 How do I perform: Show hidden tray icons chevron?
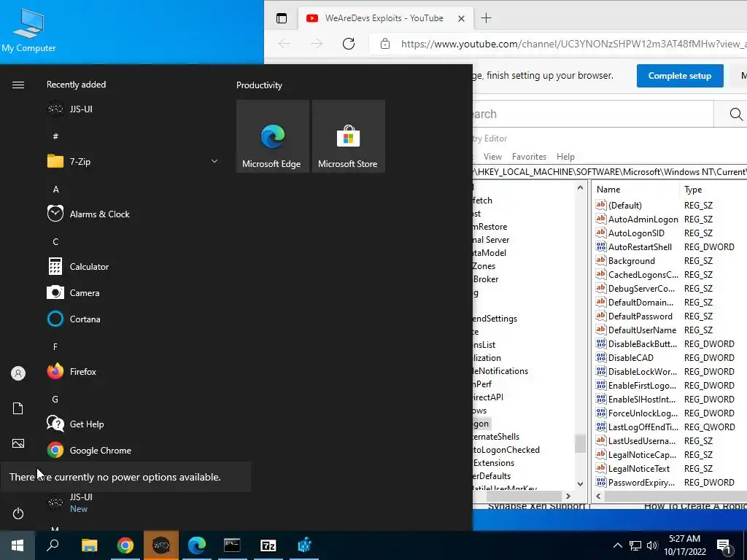pos(617,545)
